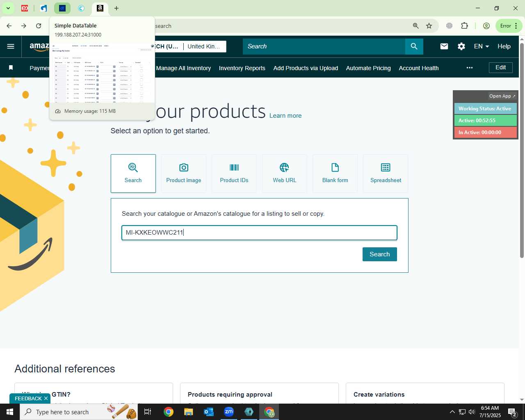This screenshot has width=525, height=420.
Task: Click the three-dots more menu
Action: (470, 68)
